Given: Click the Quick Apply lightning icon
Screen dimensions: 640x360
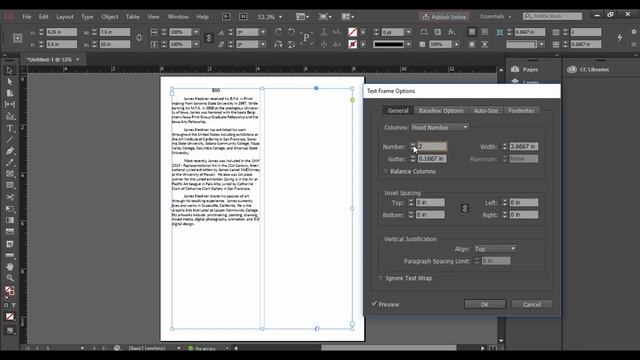Looking at the screenshot, I should [620, 38].
